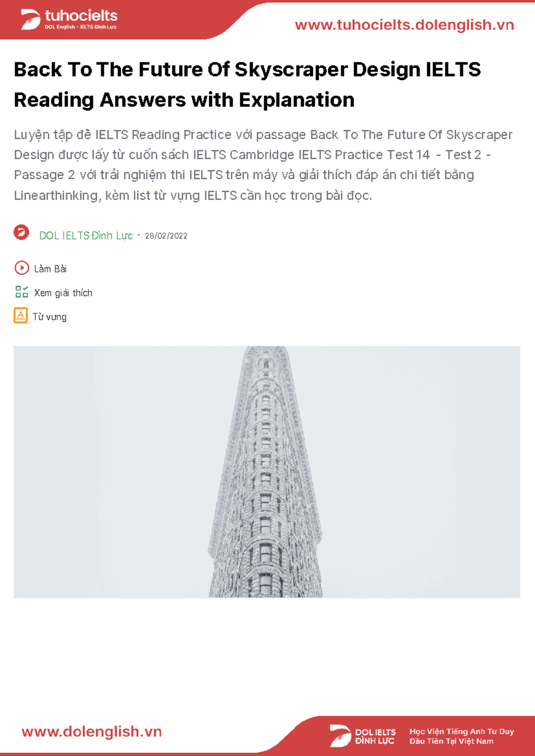Click the tuhocielts wordmark text
This screenshot has height=756, width=535.
click(x=81, y=16)
